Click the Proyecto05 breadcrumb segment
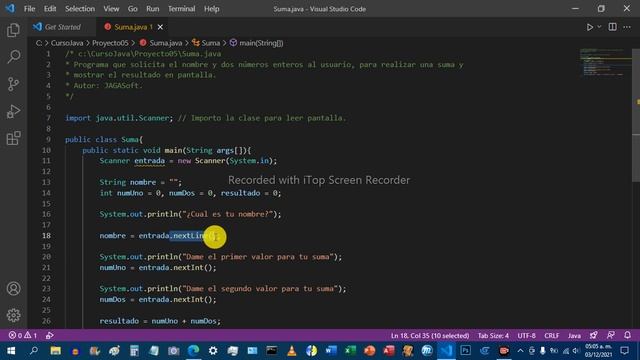This screenshot has height=360, width=640. (110, 43)
